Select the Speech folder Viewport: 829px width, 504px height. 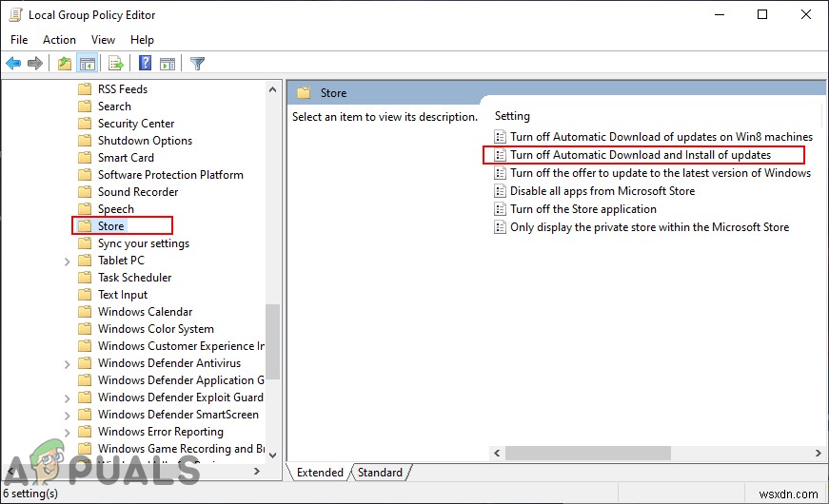point(116,209)
